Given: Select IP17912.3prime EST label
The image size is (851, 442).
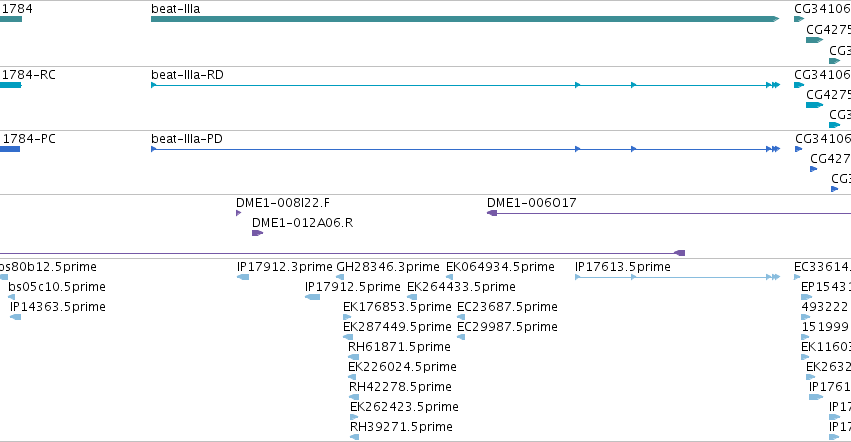Looking at the screenshot, I should (x=284, y=267).
